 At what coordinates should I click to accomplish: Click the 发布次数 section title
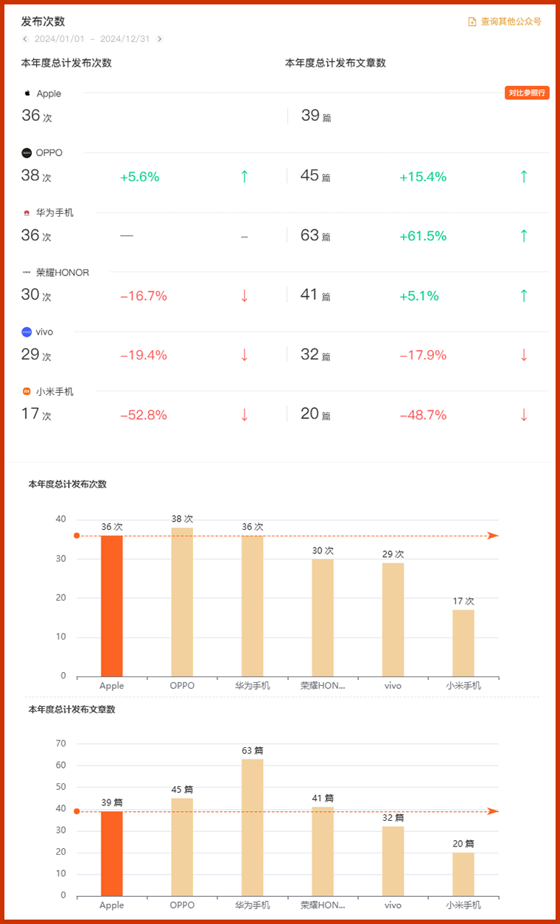(x=43, y=21)
